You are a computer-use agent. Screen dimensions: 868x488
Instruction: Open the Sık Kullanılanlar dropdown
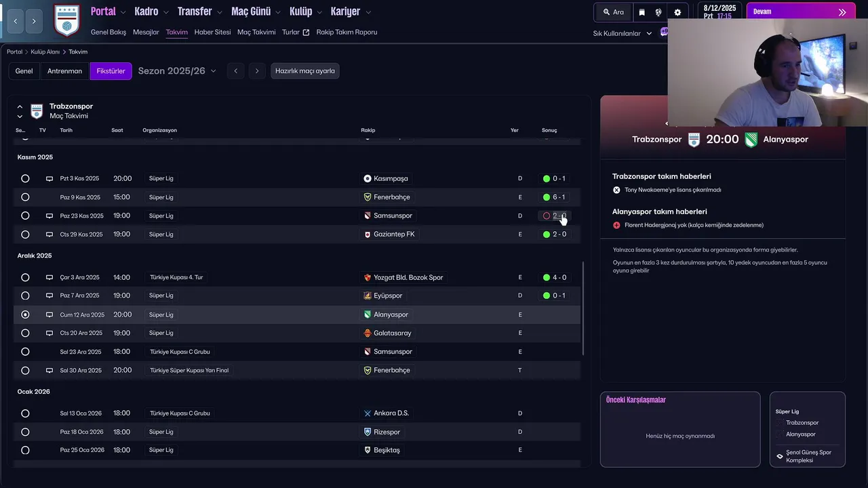(623, 33)
